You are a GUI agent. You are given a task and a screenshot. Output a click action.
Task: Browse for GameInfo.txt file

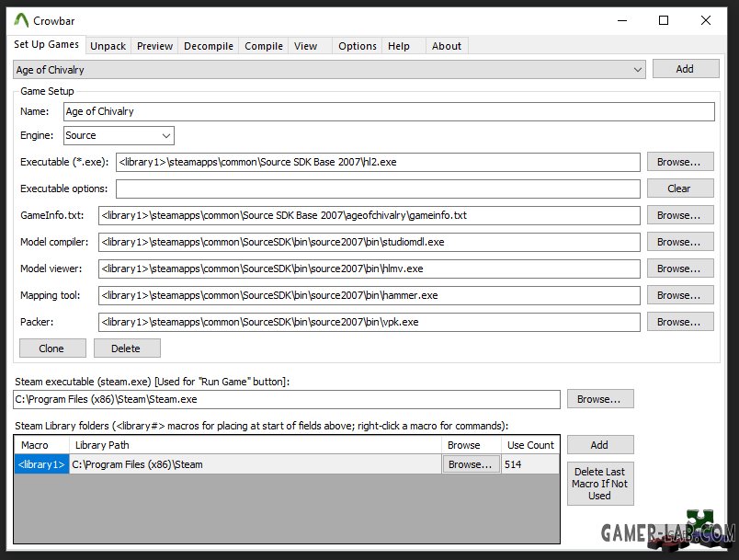tap(679, 215)
